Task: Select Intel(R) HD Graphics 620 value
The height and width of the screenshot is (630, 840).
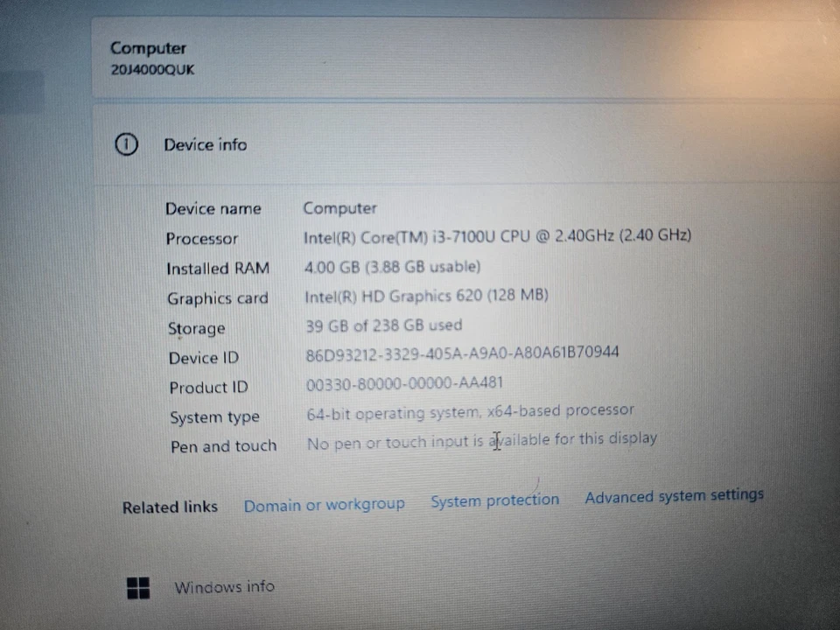Action: [x=426, y=296]
